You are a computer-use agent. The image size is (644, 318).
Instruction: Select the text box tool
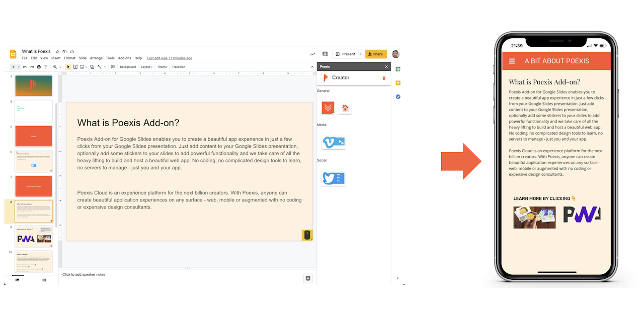pyautogui.click(x=75, y=67)
